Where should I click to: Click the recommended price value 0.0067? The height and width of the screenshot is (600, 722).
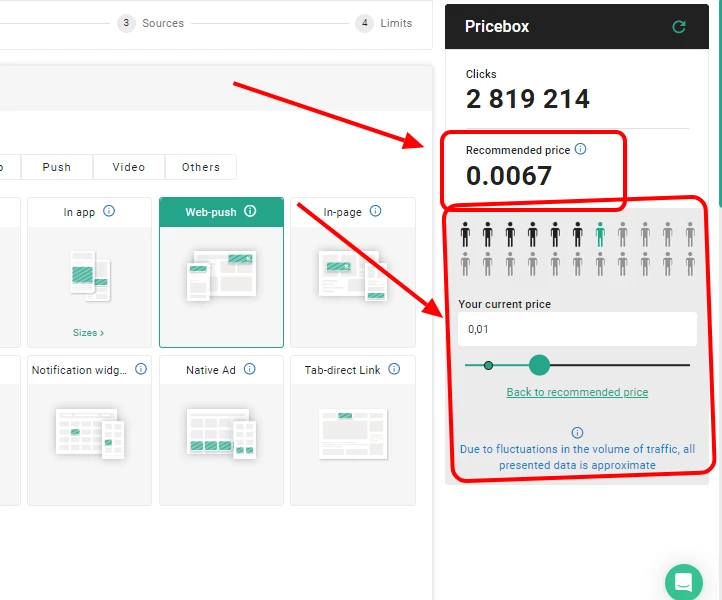point(509,176)
